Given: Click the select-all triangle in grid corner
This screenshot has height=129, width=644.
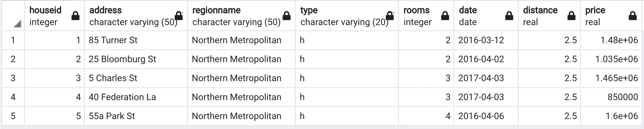Looking at the screenshot, I should pyautogui.click(x=17, y=24).
